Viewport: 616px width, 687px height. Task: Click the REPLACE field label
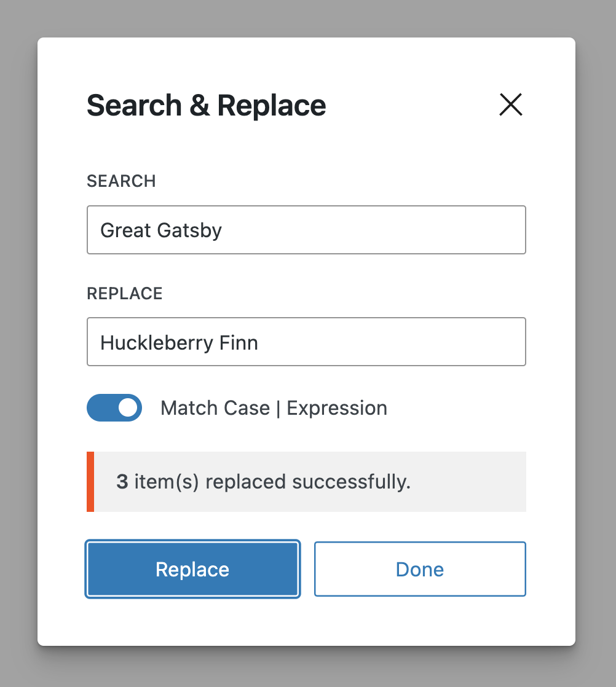[125, 294]
